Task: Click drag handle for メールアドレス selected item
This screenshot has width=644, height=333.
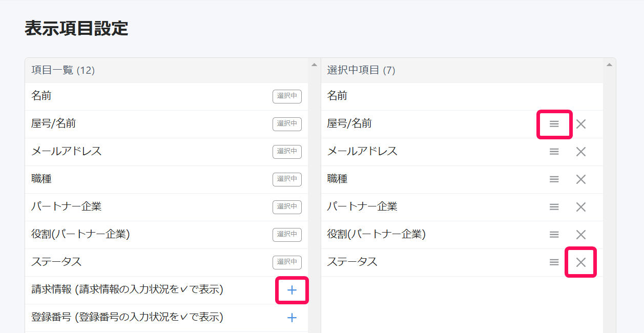Action: [x=554, y=152]
